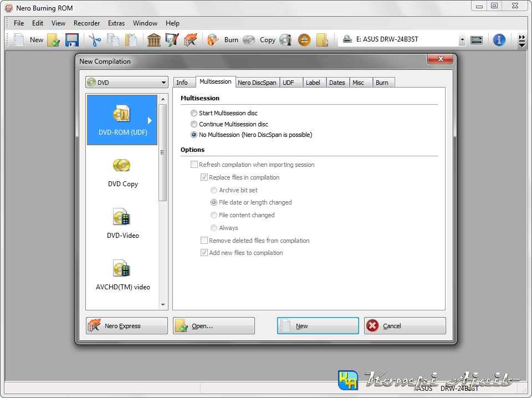Select Start Multisession disc option
532x398 pixels.
click(x=194, y=113)
